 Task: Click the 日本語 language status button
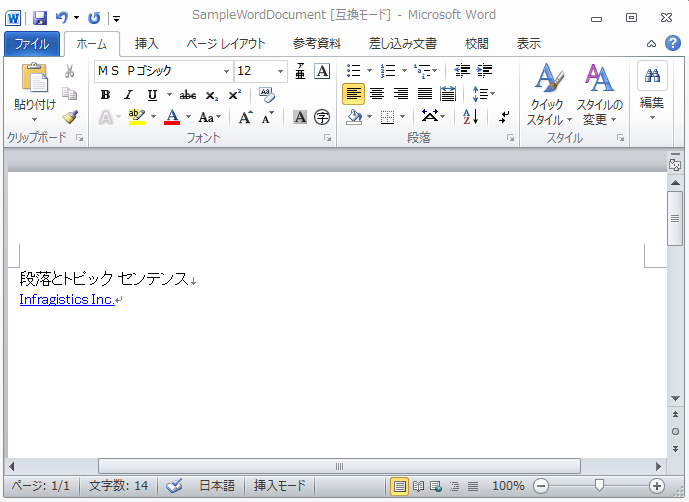pos(216,486)
